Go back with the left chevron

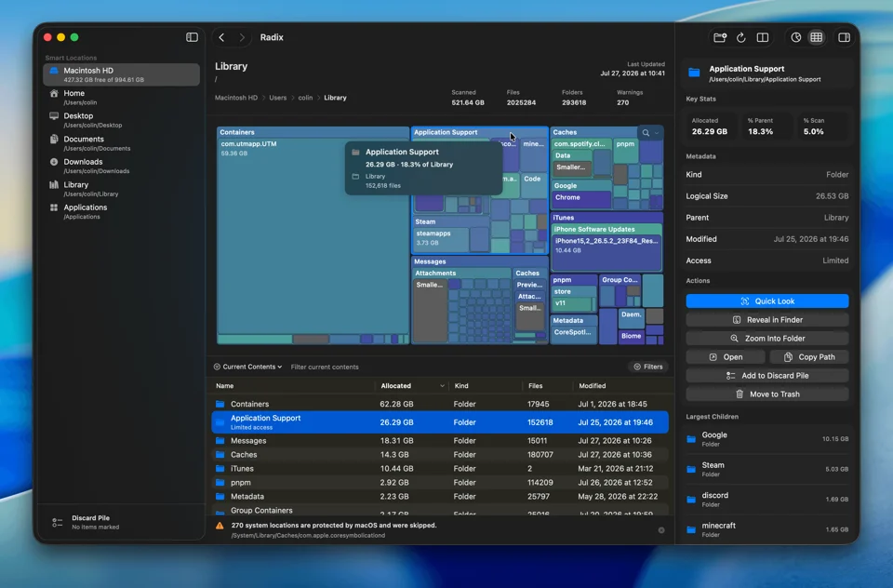click(221, 37)
